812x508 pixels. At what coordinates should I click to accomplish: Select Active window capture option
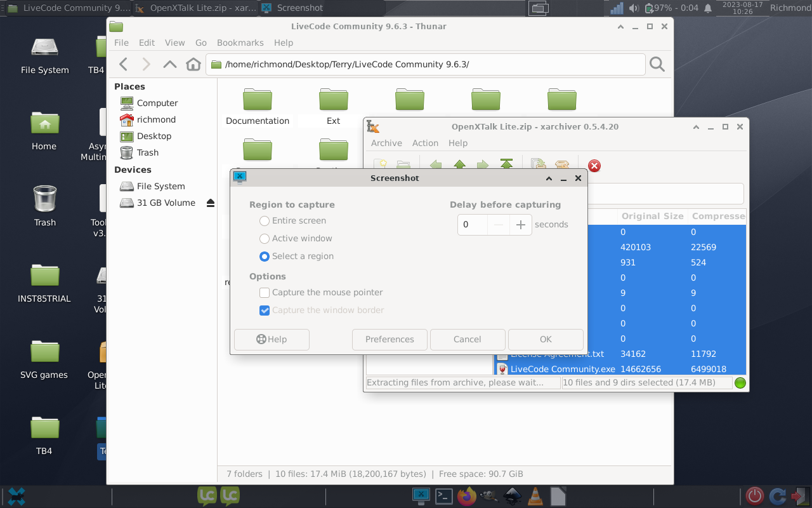(296, 239)
